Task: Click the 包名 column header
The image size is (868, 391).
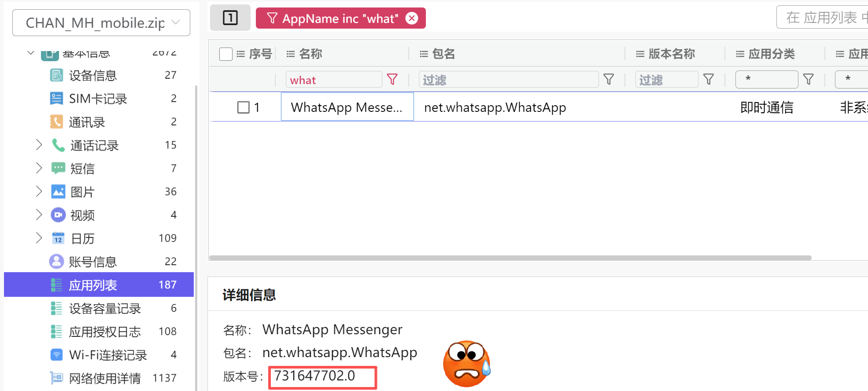Action: (443, 54)
